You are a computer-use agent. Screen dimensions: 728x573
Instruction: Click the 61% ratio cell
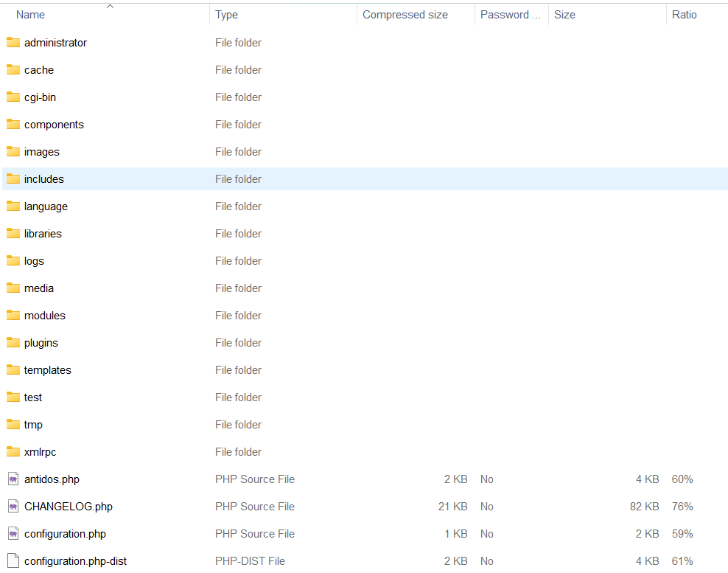[x=682, y=561]
